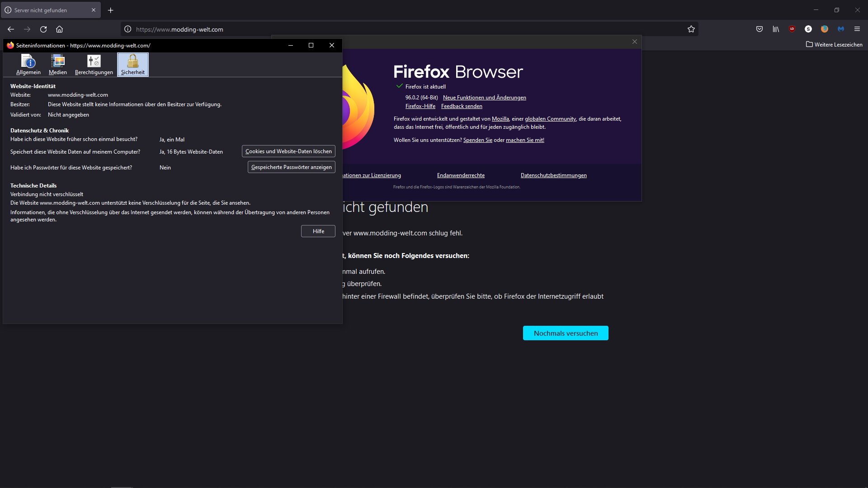Open the hamburger application menu
The image size is (868, 488).
coord(857,29)
